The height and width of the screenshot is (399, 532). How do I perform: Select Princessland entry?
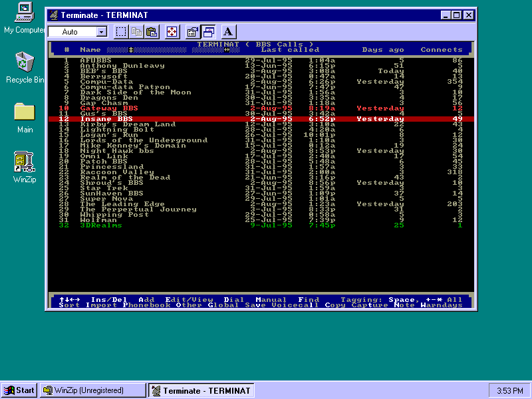pyautogui.click(x=261, y=167)
